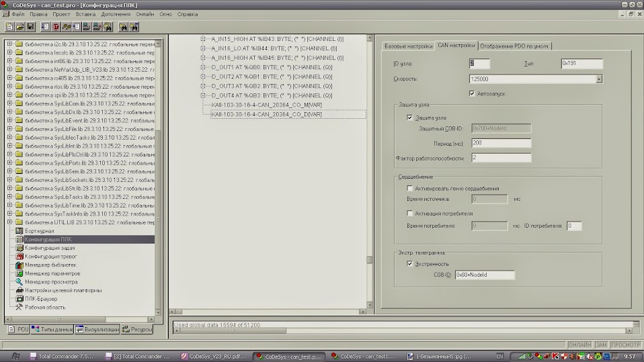The width and height of the screenshot is (644, 362).
Task: Open the Менеджер просмотра magnifier item
Action: [x=19, y=282]
